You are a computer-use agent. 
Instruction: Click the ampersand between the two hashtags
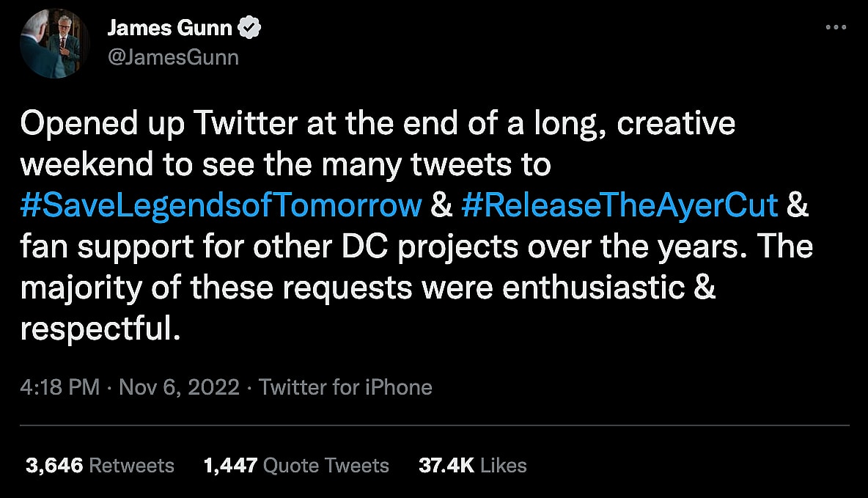coord(442,206)
